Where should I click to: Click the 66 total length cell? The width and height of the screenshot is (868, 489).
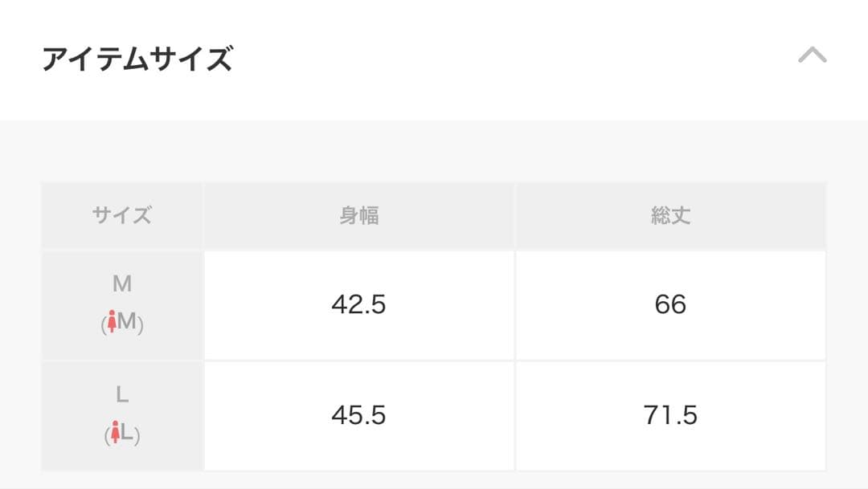[670, 305]
